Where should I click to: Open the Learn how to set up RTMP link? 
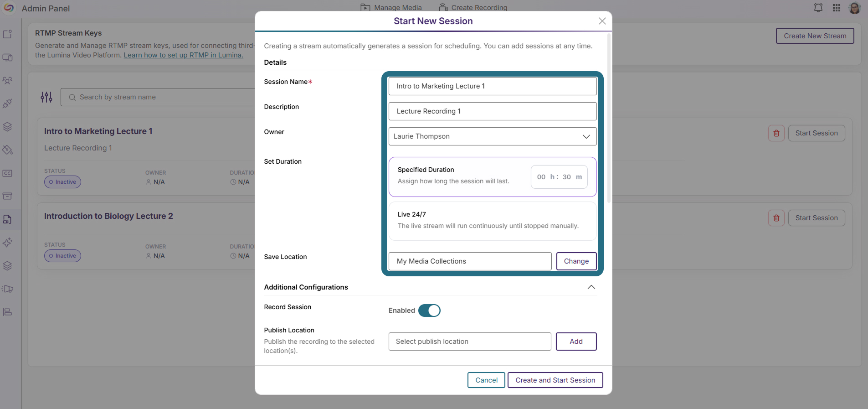(x=184, y=55)
